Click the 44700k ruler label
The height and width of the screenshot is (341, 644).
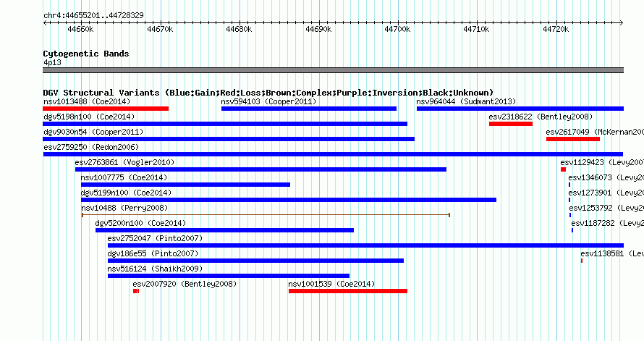tap(397, 29)
